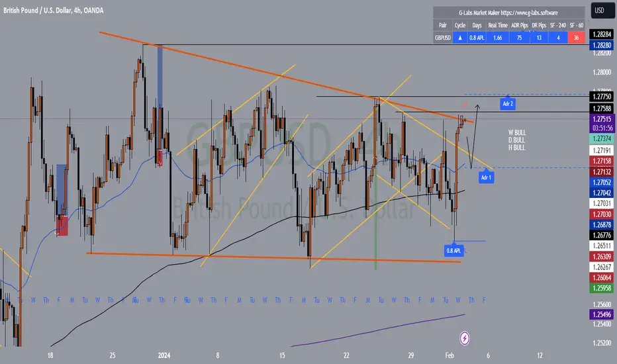
Task: Click the purple lightning bolt event icon
Action: [x=464, y=338]
